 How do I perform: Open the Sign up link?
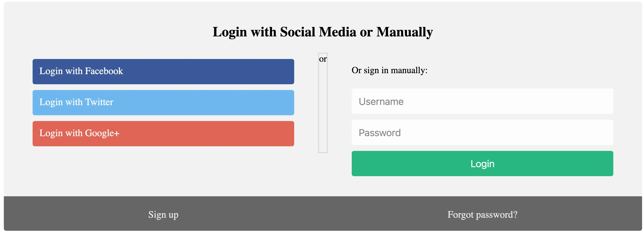163,214
